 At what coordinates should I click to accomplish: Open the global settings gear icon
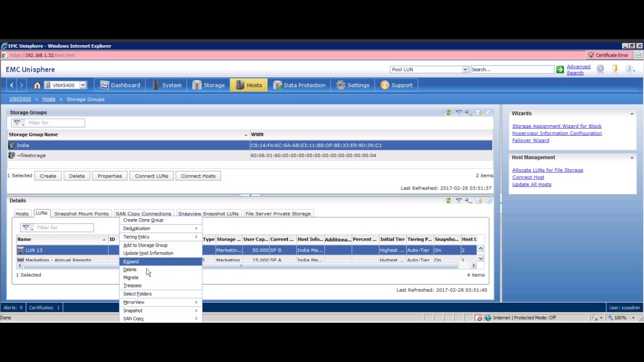(x=600, y=69)
